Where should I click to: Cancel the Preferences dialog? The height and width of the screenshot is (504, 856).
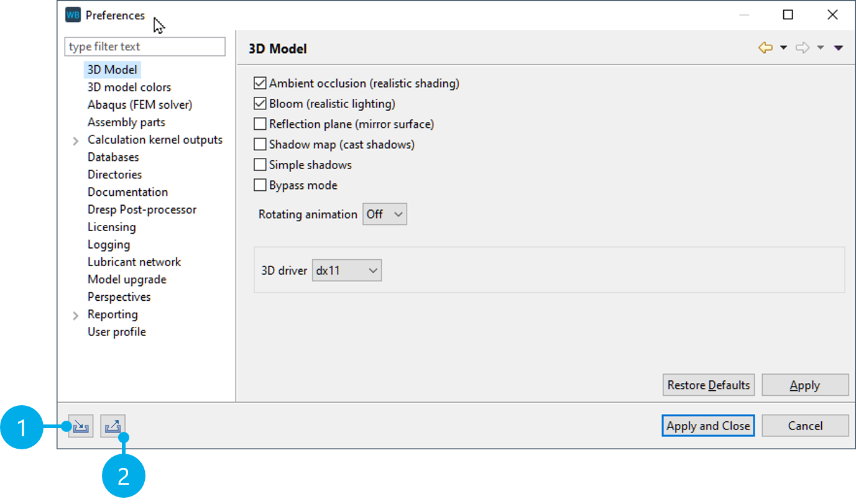[x=805, y=425]
